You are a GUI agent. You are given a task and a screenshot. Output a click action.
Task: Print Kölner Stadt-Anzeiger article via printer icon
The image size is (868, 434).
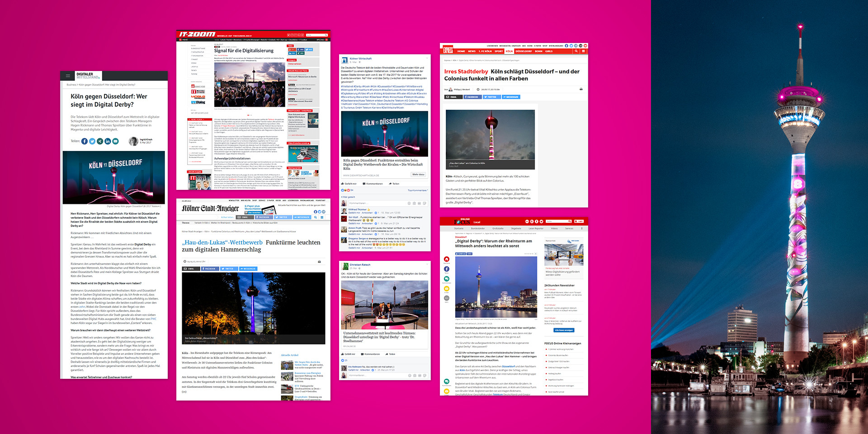319,261
